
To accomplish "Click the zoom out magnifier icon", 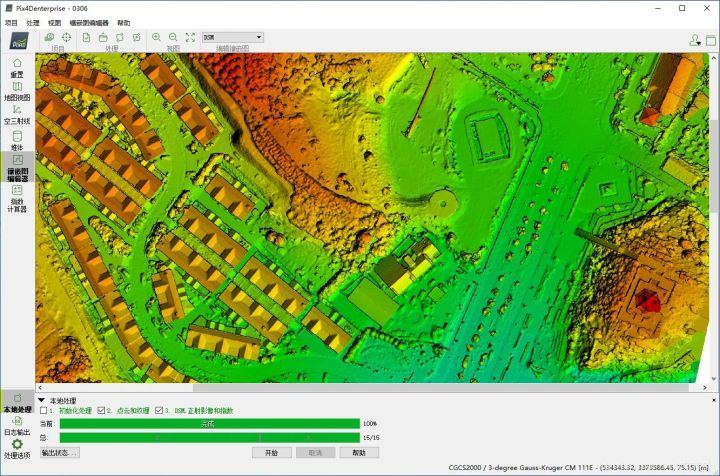I will coord(173,37).
